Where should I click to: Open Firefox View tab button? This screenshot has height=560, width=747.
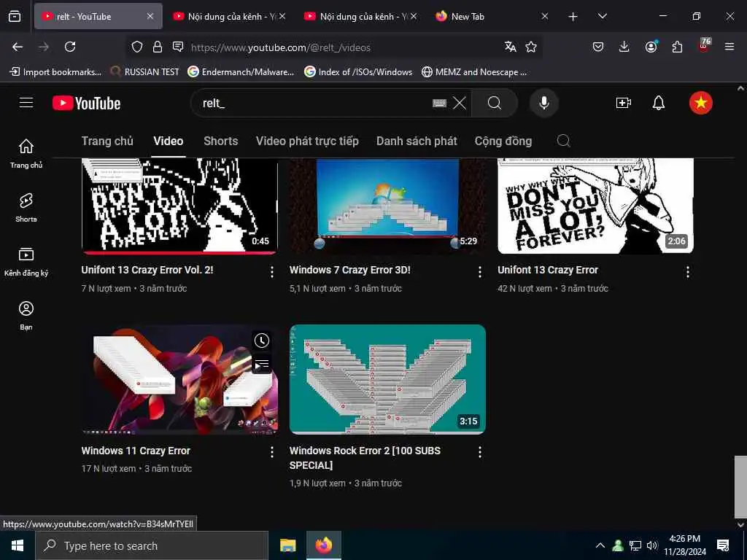click(x=15, y=16)
